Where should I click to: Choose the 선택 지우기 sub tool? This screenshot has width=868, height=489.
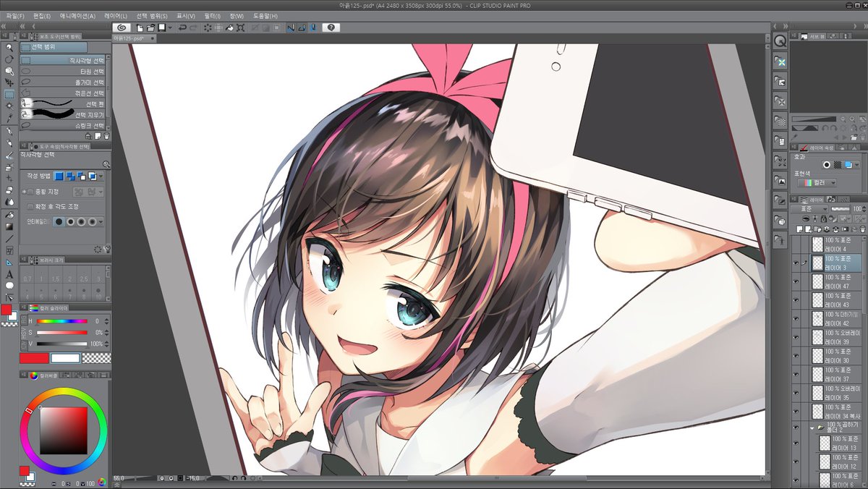click(x=64, y=115)
